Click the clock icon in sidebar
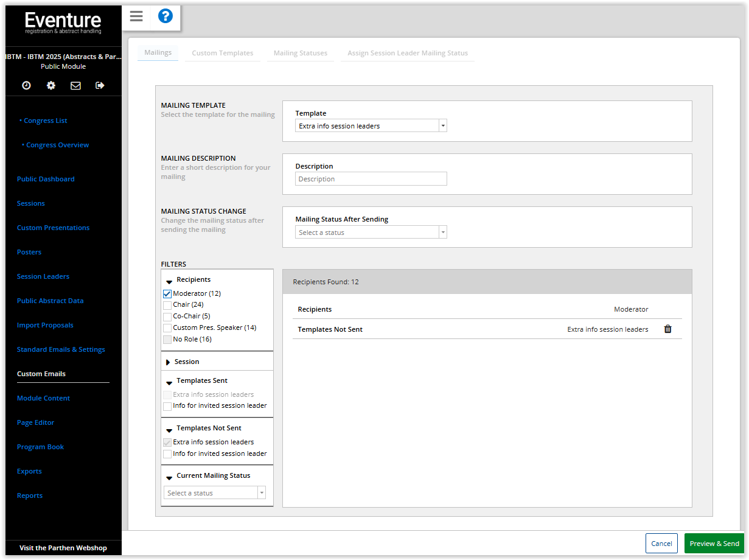 point(27,86)
